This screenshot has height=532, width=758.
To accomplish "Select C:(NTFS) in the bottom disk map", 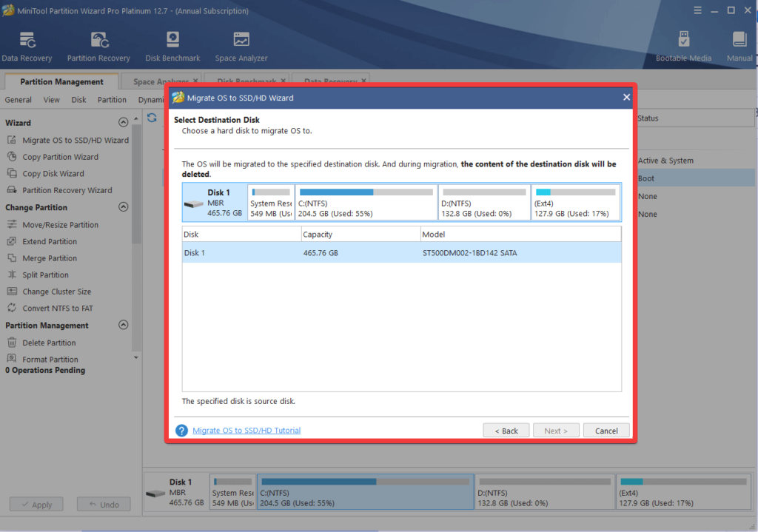I will 366,492.
